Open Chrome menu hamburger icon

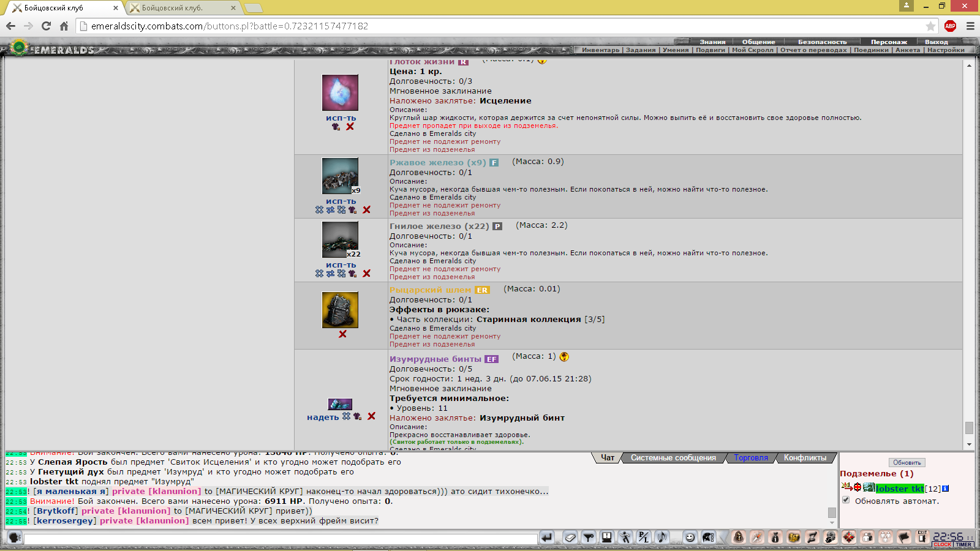pos(970,26)
